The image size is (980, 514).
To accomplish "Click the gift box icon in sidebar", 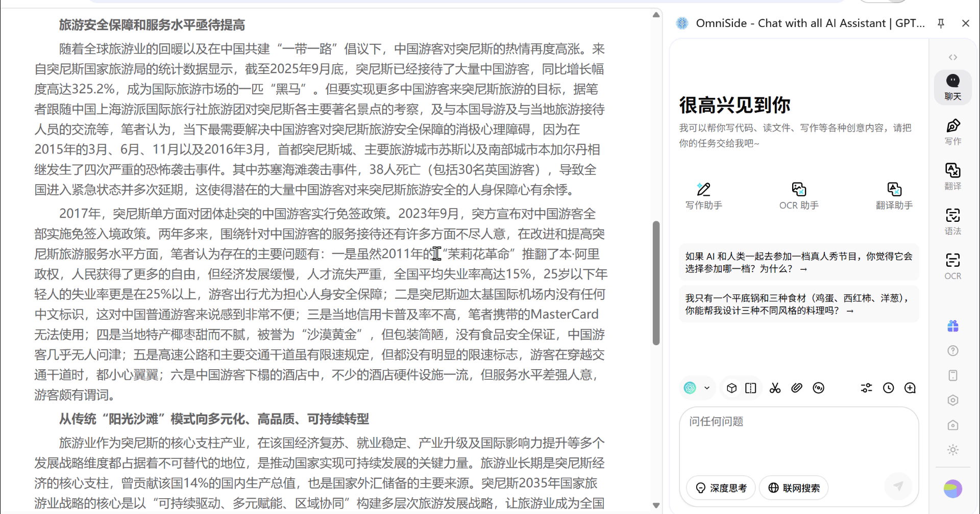I will [952, 326].
